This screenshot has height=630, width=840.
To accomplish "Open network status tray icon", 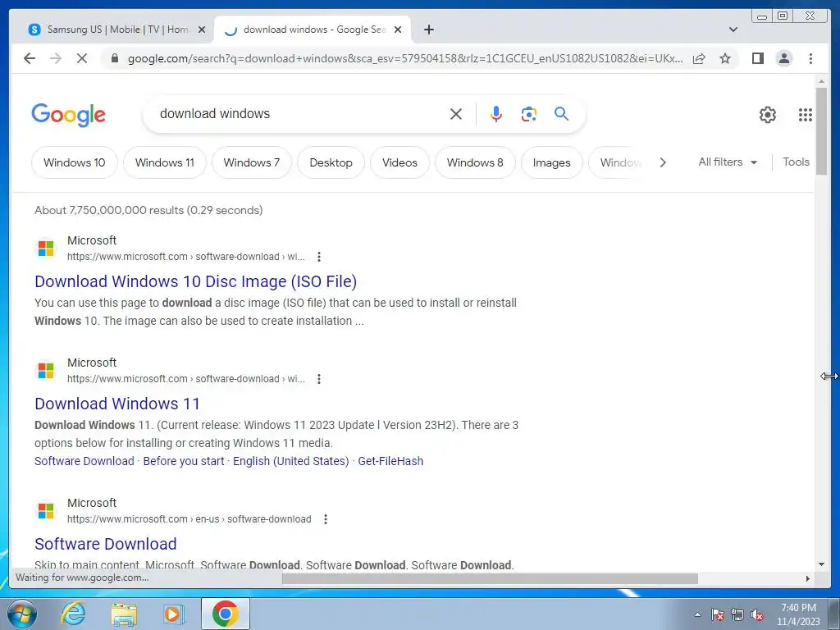I will (x=737, y=614).
